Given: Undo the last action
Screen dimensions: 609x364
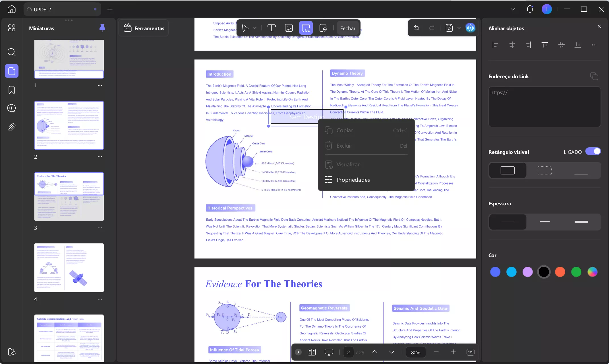Looking at the screenshot, I should pyautogui.click(x=417, y=28).
